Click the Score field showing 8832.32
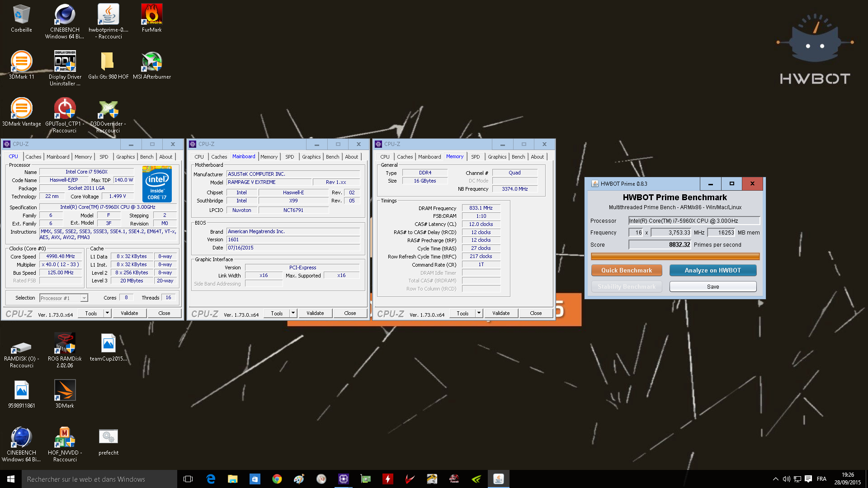The width and height of the screenshot is (868, 488). 660,245
